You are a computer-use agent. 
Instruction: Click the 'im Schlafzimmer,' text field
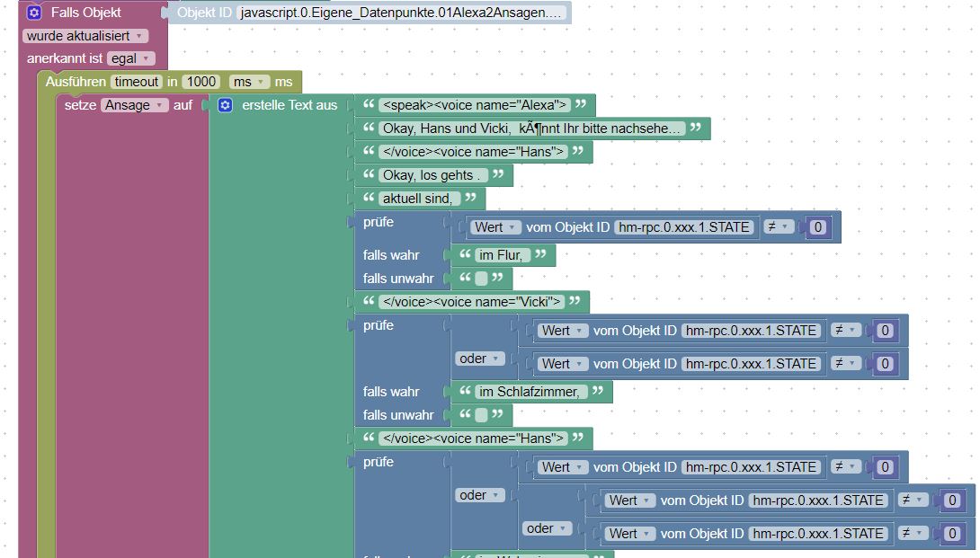coord(531,392)
